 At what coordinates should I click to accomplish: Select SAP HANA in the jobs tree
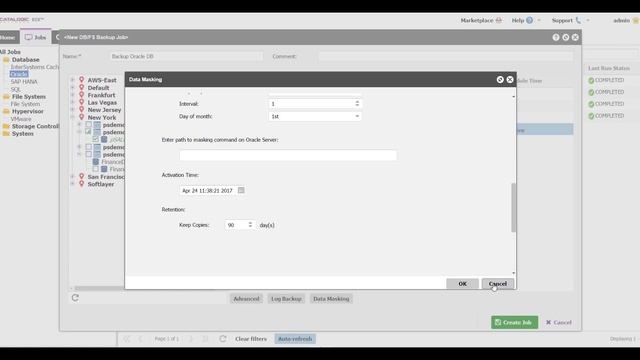point(24,82)
